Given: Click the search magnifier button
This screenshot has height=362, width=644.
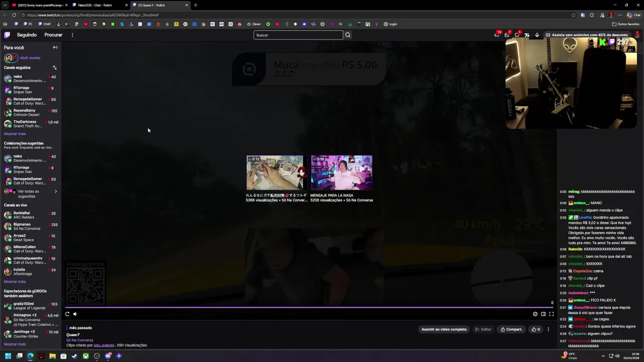Looking at the screenshot, I should coord(348,35).
